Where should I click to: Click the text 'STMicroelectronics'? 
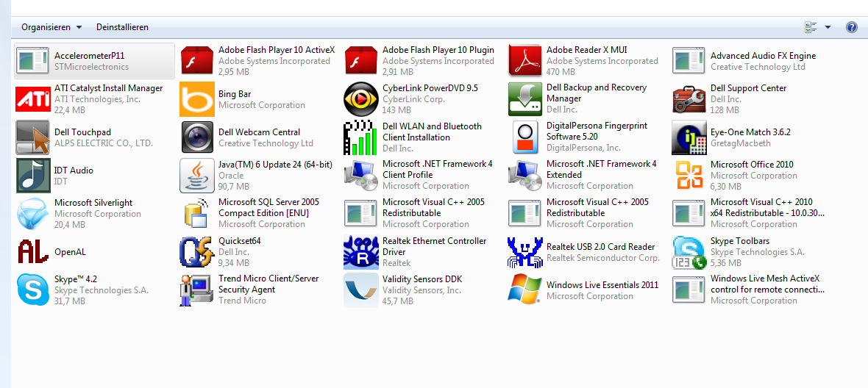tap(91, 67)
